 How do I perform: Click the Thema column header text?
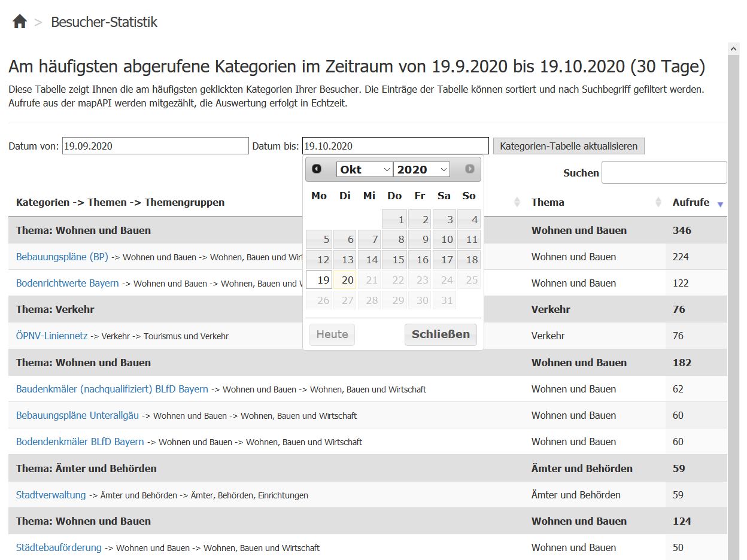pos(548,202)
